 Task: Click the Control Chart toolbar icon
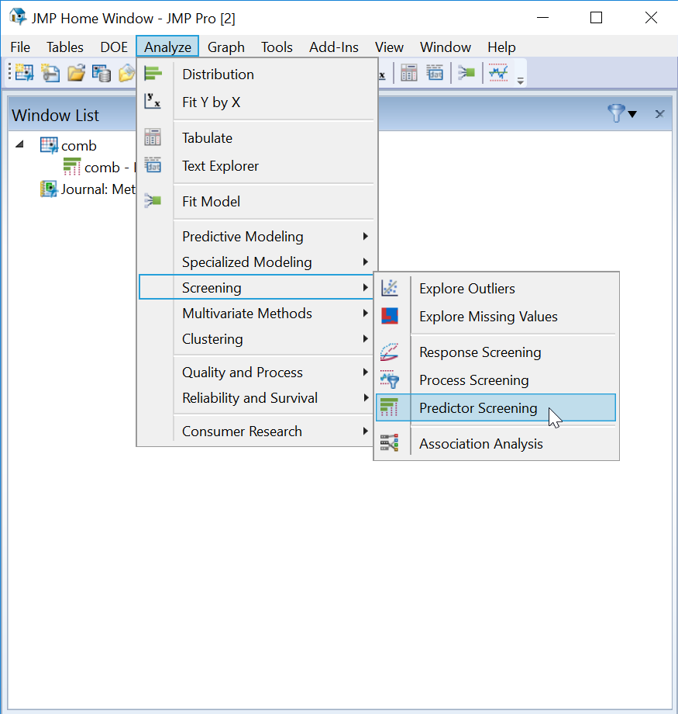pos(498,73)
